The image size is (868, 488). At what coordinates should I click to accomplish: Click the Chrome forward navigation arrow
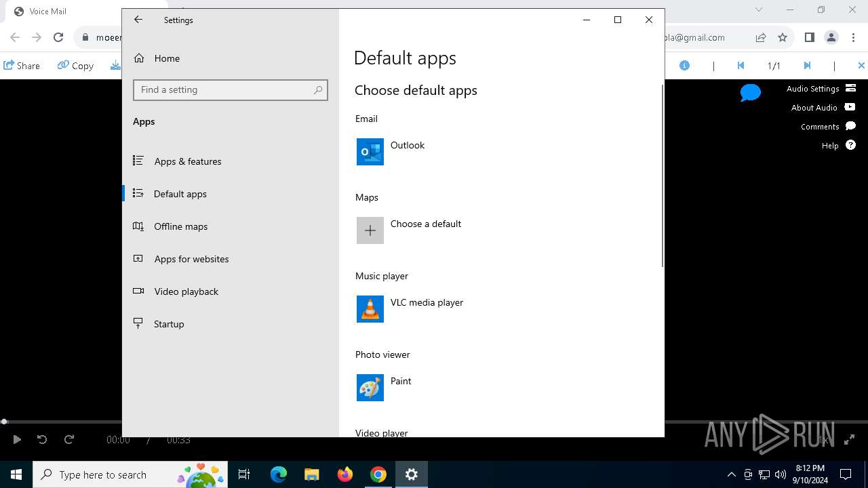coord(37,38)
